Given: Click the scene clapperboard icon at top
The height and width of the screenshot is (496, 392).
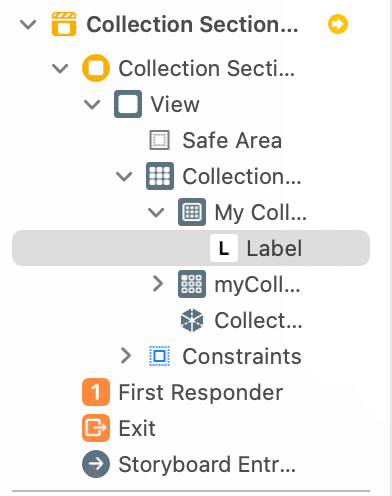Looking at the screenshot, I should click(x=64, y=24).
